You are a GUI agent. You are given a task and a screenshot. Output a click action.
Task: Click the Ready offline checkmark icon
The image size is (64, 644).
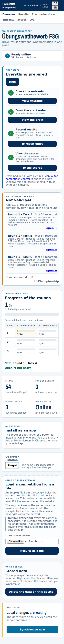click(8, 56)
